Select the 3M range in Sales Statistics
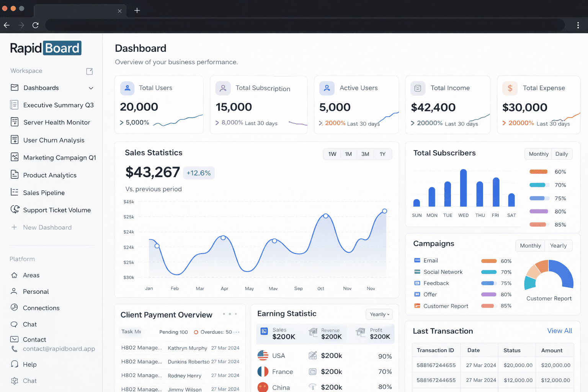588x392 pixels. tap(365, 154)
